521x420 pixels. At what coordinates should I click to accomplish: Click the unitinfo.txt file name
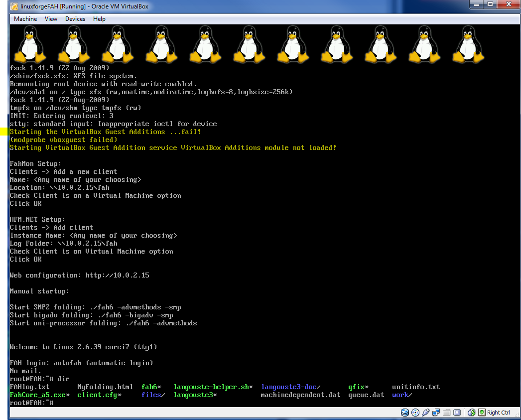click(x=416, y=387)
